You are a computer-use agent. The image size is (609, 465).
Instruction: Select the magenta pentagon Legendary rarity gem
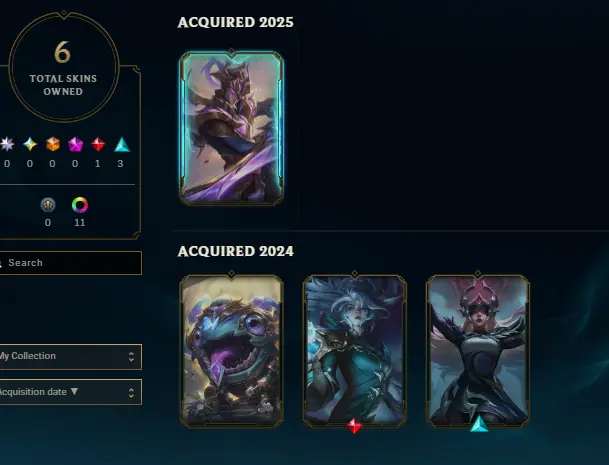pyautogui.click(x=75, y=144)
